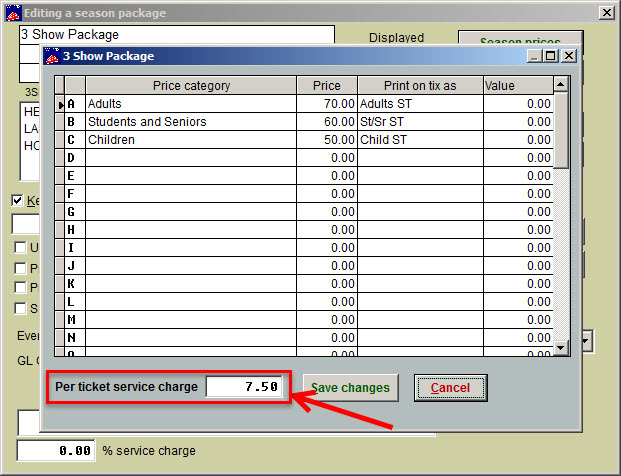The width and height of the screenshot is (621, 476).
Task: Click the empty Price category cell in row D
Action: point(191,158)
